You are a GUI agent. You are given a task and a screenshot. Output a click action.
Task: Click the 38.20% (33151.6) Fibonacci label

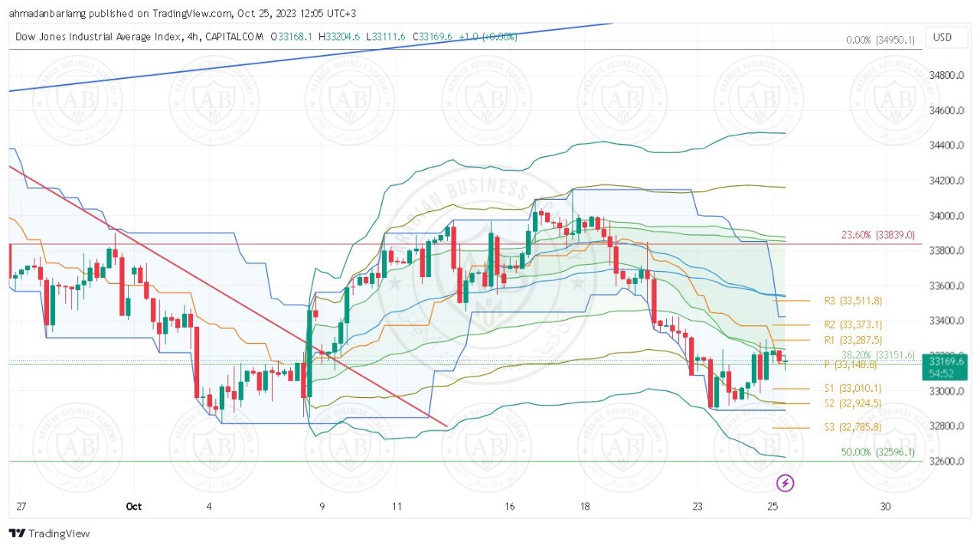878,355
